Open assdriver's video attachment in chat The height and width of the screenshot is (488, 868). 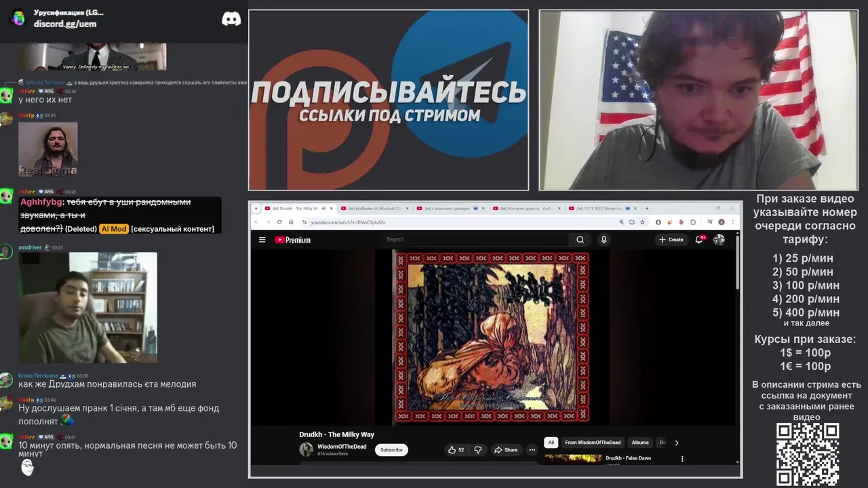click(x=87, y=308)
